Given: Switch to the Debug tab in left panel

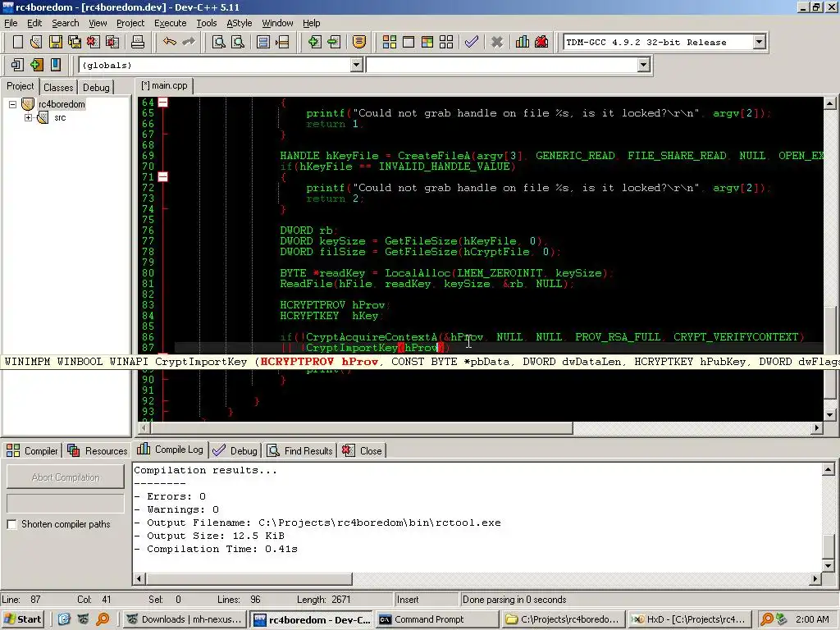Looking at the screenshot, I should pos(96,87).
